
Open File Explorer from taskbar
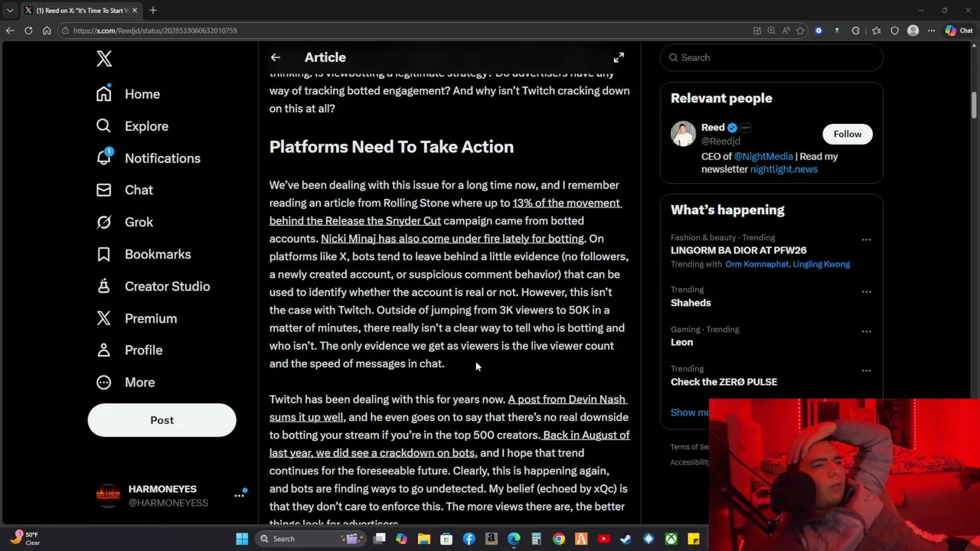pyautogui.click(x=424, y=539)
